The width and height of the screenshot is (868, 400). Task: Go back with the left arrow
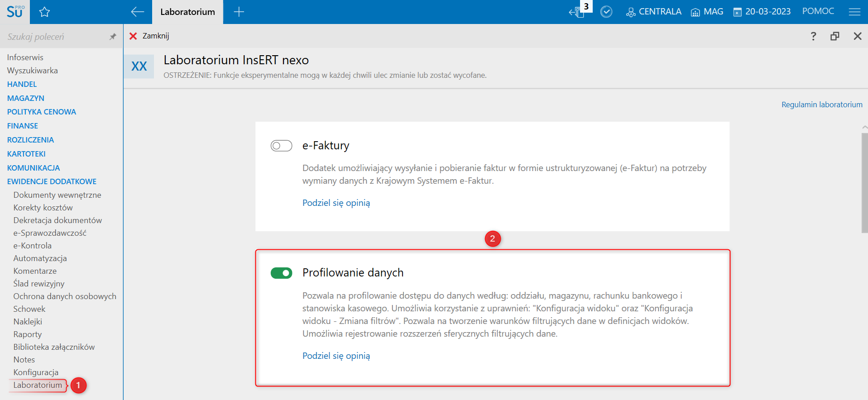click(x=138, y=12)
